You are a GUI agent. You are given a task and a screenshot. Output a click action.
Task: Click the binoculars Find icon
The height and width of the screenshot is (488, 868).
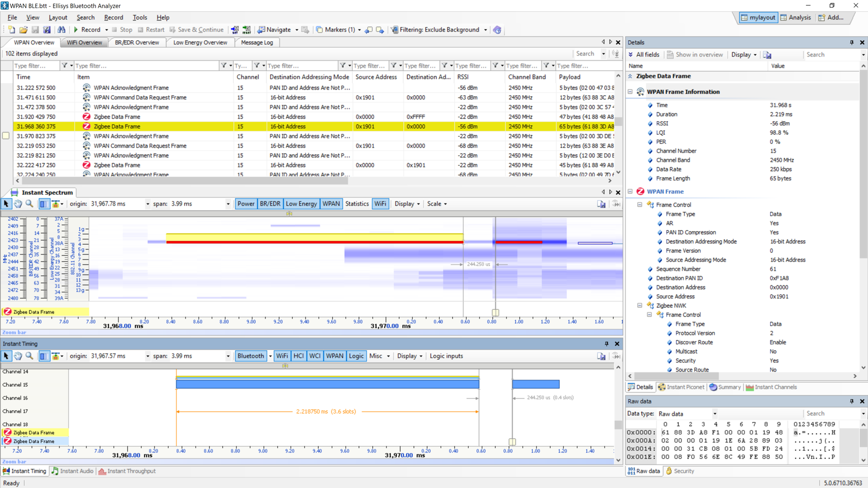pyautogui.click(x=62, y=30)
